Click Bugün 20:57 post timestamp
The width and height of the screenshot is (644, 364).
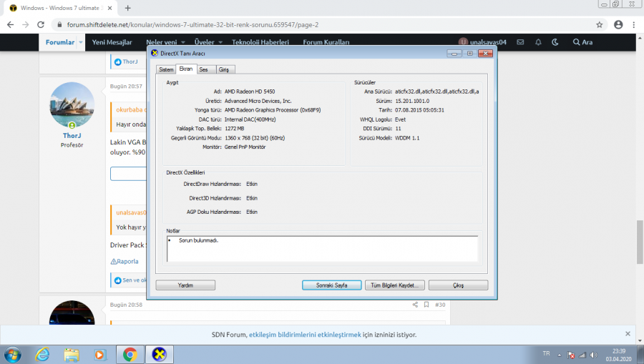(126, 87)
